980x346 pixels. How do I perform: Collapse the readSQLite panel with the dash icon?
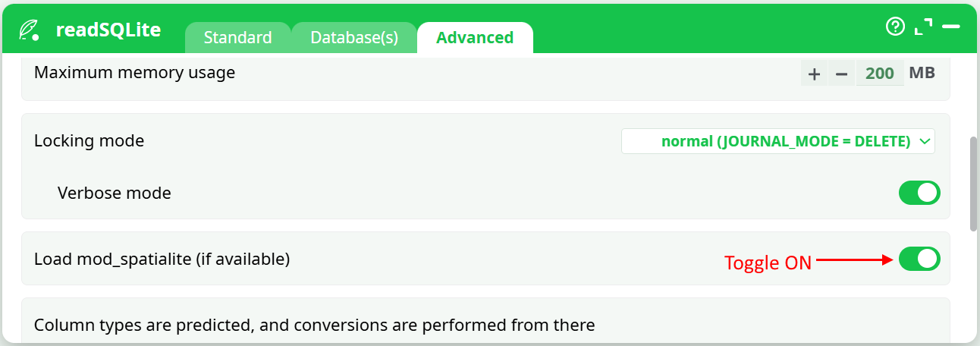pyautogui.click(x=951, y=27)
